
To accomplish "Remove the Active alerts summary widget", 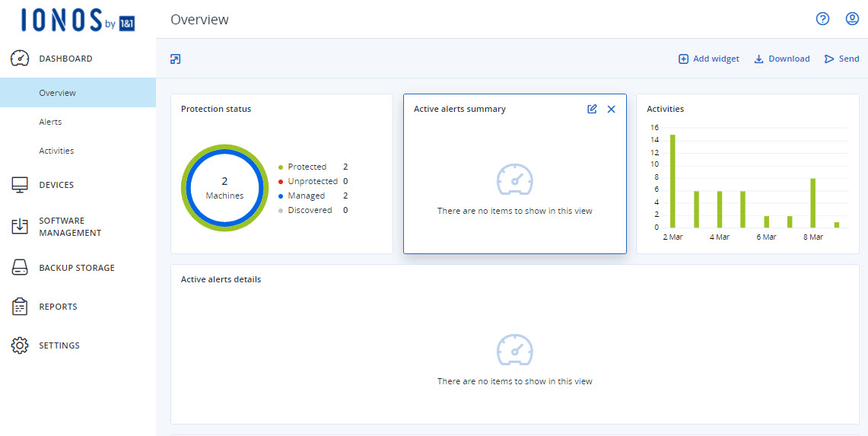I will point(611,110).
